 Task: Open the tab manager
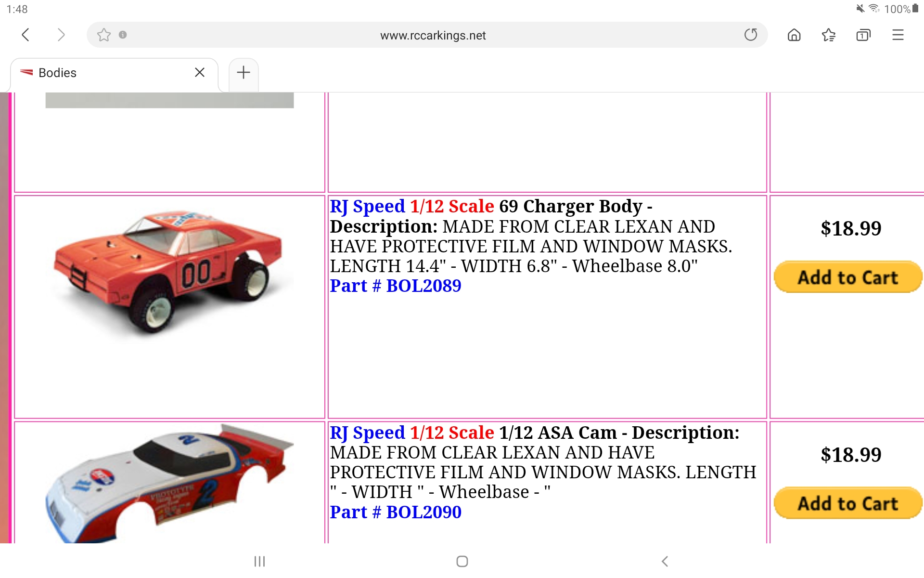pos(863,35)
